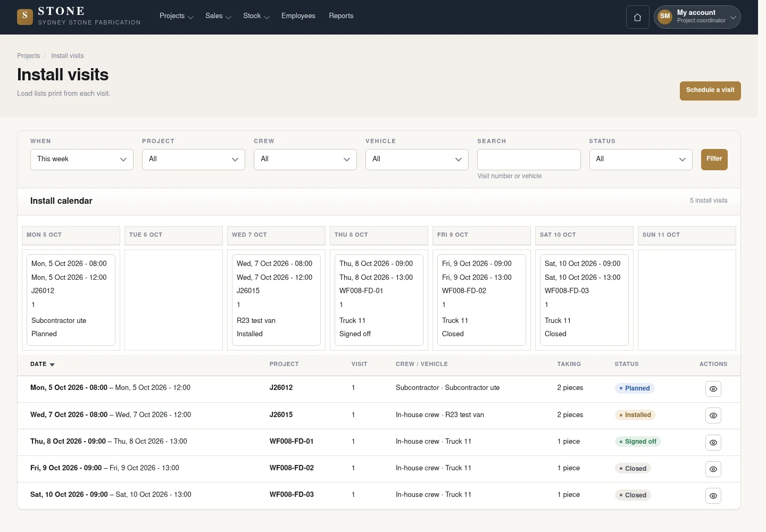Click the Stone logo icon
Viewport: 766px width, 532px height.
tap(25, 16)
